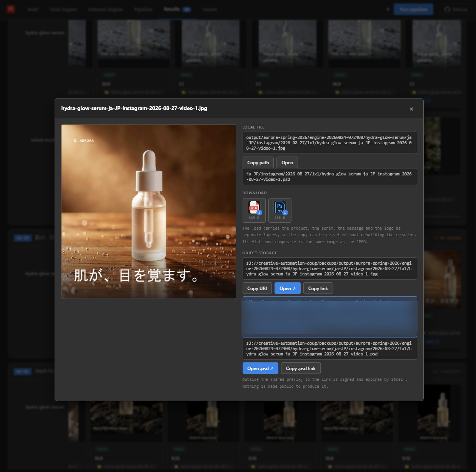Click Run pipeline in the background page header

pyautogui.click(x=413, y=9)
